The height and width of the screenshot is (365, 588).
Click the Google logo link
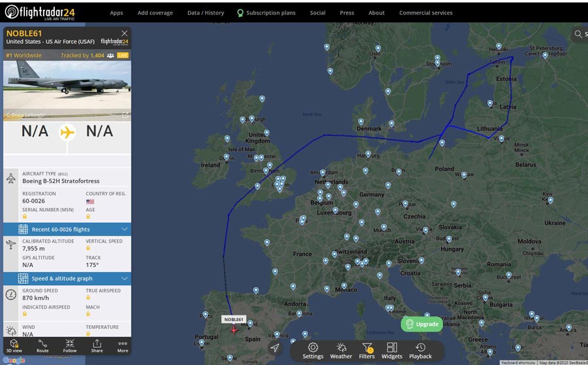(14, 360)
